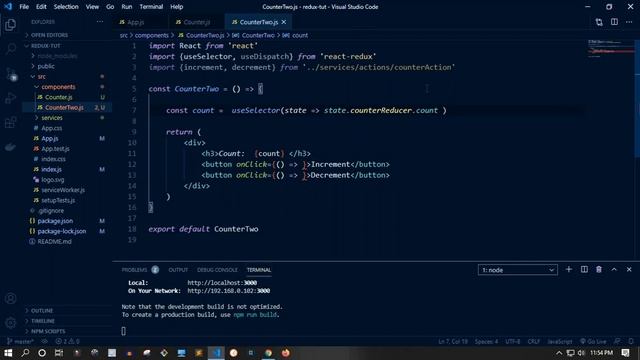Expand the OPEN EDITORS section
This screenshot has height=360, width=640.
[49, 35]
